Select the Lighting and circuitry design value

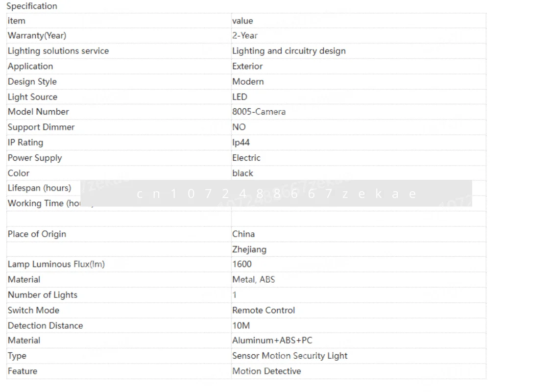point(289,51)
